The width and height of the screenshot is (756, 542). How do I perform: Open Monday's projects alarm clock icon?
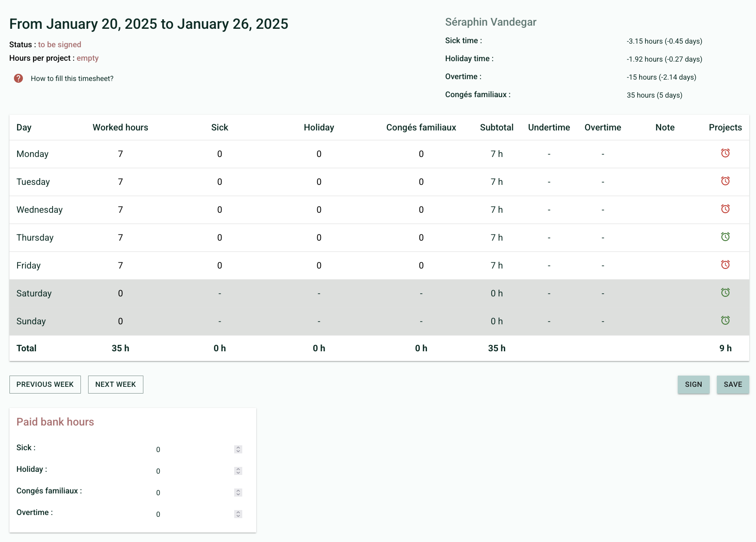pos(725,153)
